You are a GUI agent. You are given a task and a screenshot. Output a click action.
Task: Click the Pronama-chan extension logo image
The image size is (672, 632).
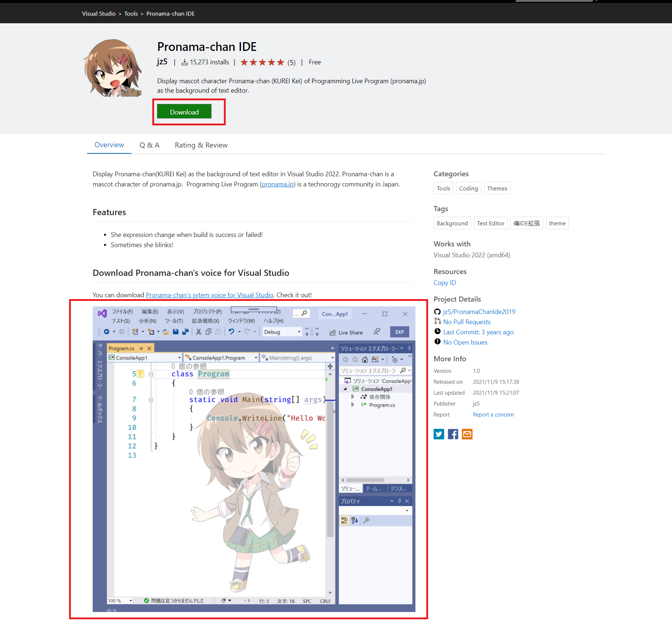click(113, 68)
